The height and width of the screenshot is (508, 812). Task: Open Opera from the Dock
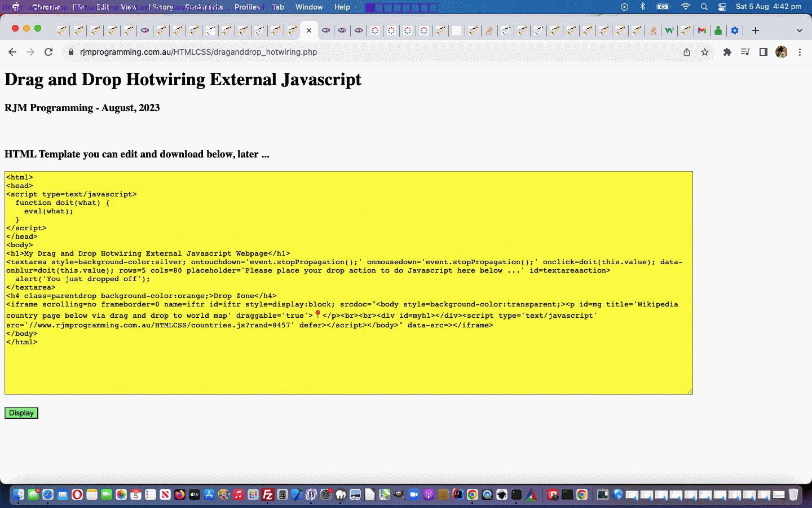pos(77,495)
